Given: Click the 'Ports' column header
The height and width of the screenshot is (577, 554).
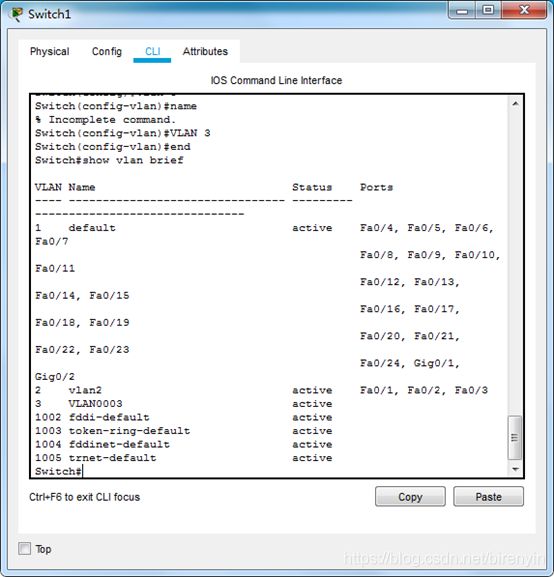Looking at the screenshot, I should 376,187.
